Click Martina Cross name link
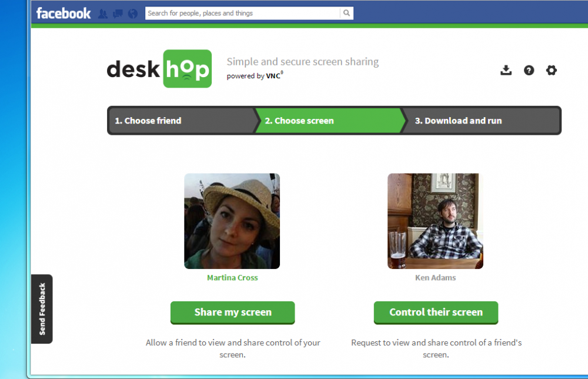The height and width of the screenshot is (379, 588). 232,278
